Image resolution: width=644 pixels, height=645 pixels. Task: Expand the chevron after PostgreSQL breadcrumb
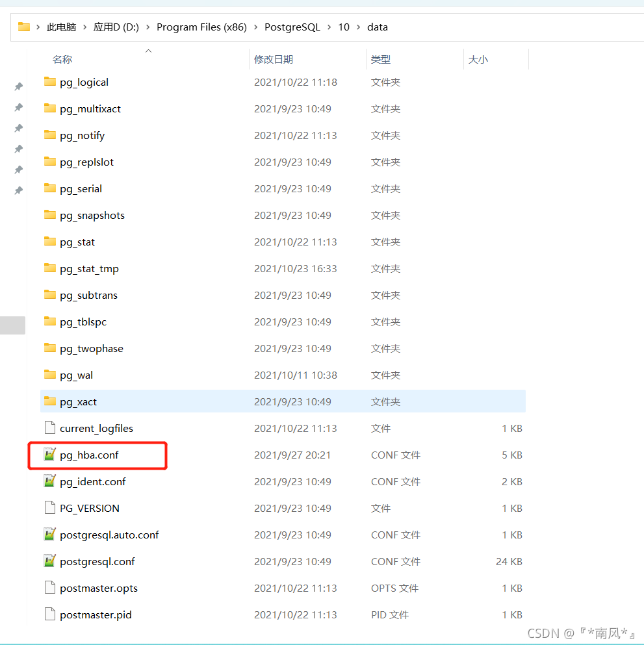click(x=329, y=27)
